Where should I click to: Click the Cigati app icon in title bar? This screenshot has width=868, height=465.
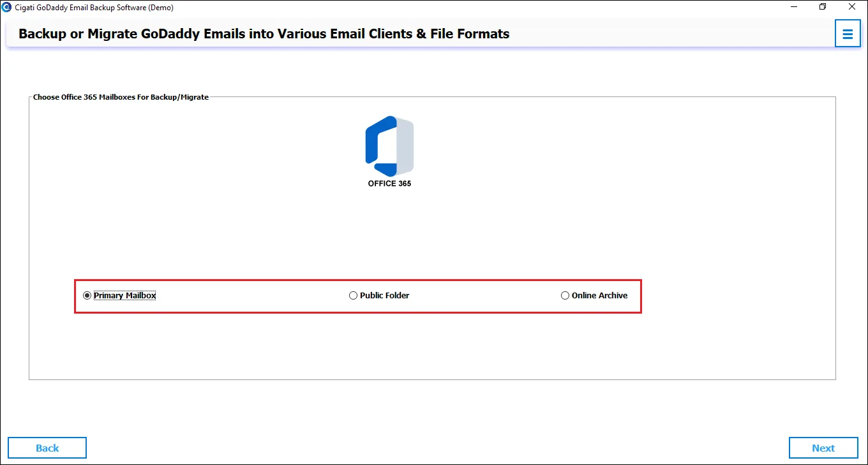coord(6,8)
